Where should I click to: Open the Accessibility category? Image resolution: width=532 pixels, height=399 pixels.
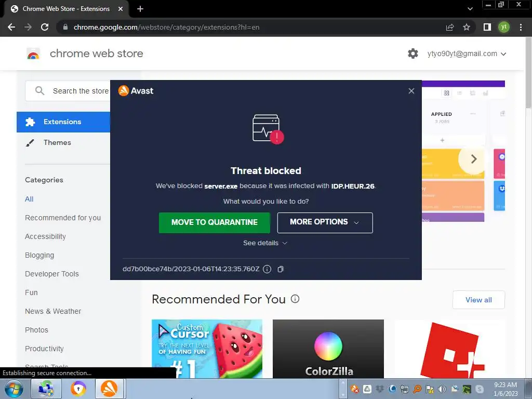tap(46, 236)
